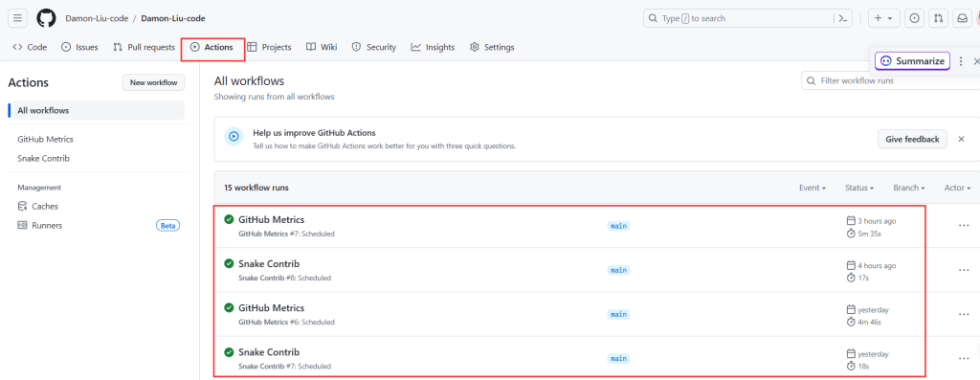Click success check icon of GitHub Metrics #7
Screen dimensions: 980x380
(229, 219)
